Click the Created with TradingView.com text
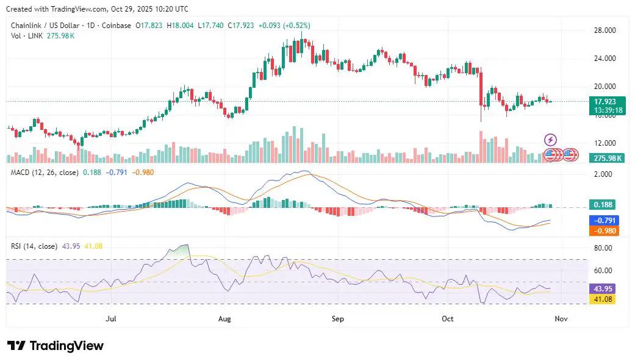This screenshot has width=635, height=364. tap(98, 9)
